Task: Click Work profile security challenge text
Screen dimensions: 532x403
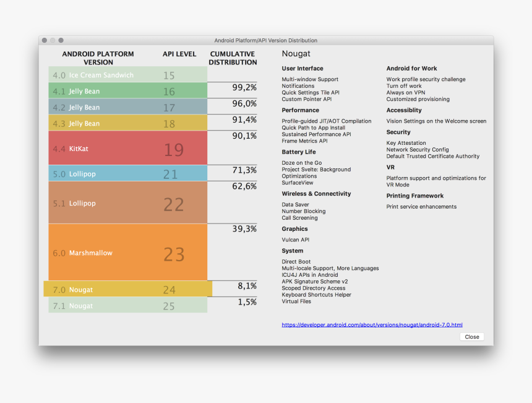Action: (426, 79)
